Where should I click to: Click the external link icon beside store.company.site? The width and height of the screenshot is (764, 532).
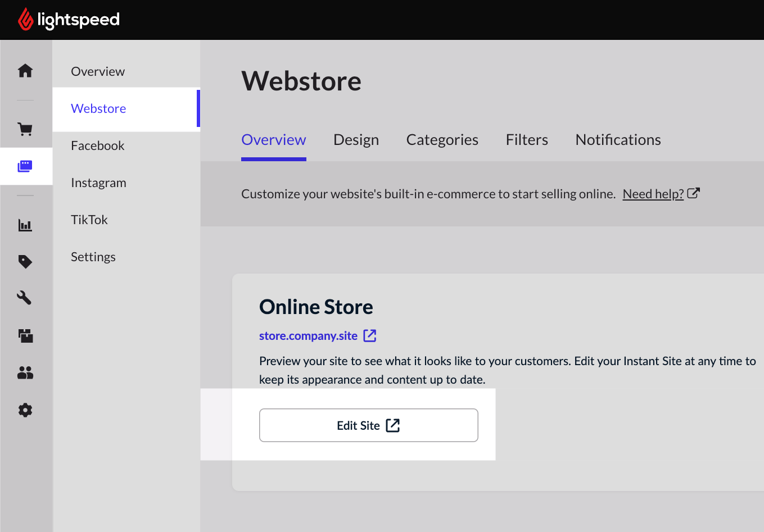370,335
